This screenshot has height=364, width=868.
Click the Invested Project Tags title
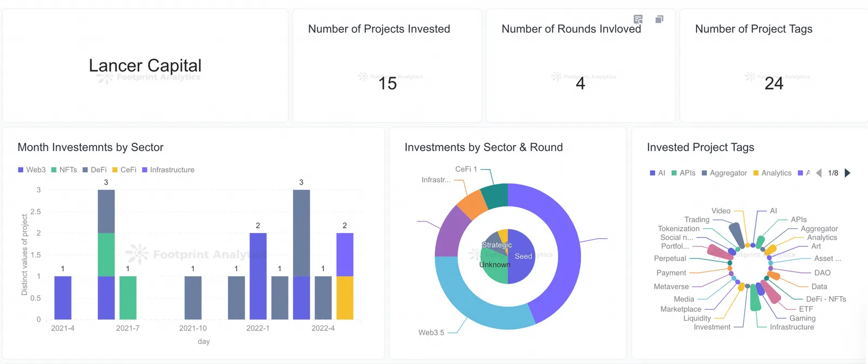click(x=700, y=147)
